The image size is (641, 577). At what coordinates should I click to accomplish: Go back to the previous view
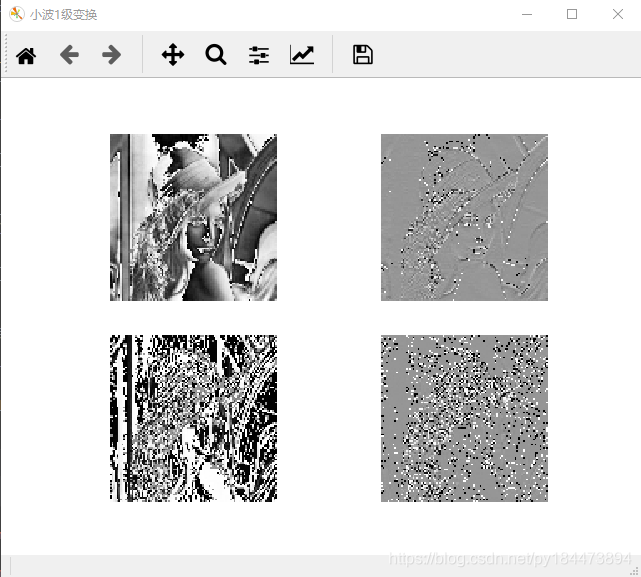click(x=69, y=55)
